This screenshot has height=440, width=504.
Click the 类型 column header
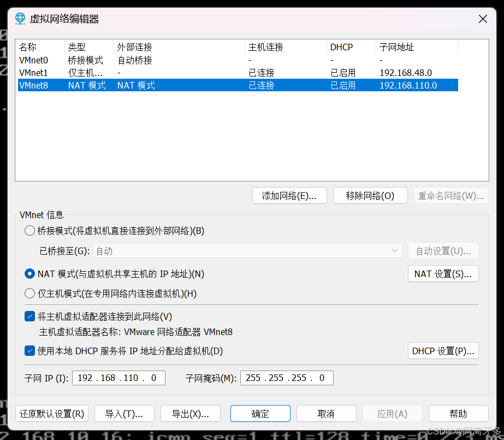point(89,48)
